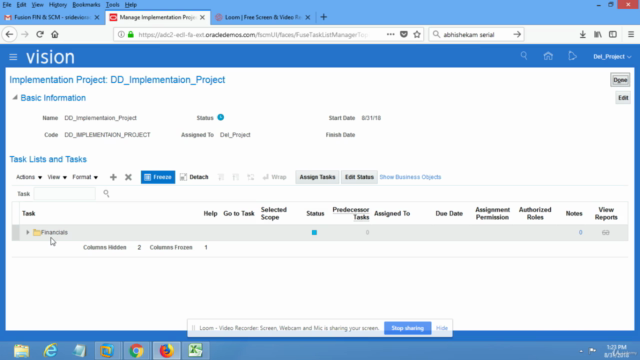Click the project Status indicator icon
Viewport: 640px width, 360px height.
pyautogui.click(x=220, y=118)
